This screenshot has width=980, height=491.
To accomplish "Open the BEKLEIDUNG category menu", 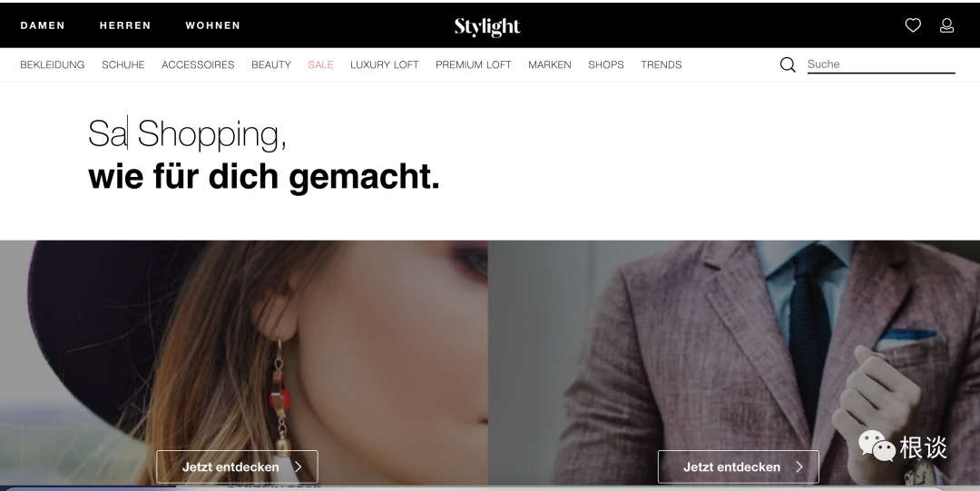I will pyautogui.click(x=53, y=64).
